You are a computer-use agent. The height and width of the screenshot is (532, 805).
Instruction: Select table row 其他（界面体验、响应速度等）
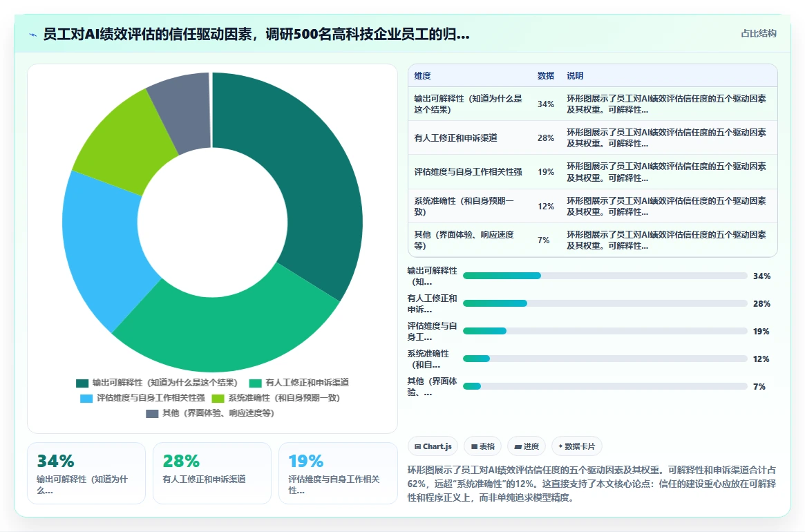(592, 240)
